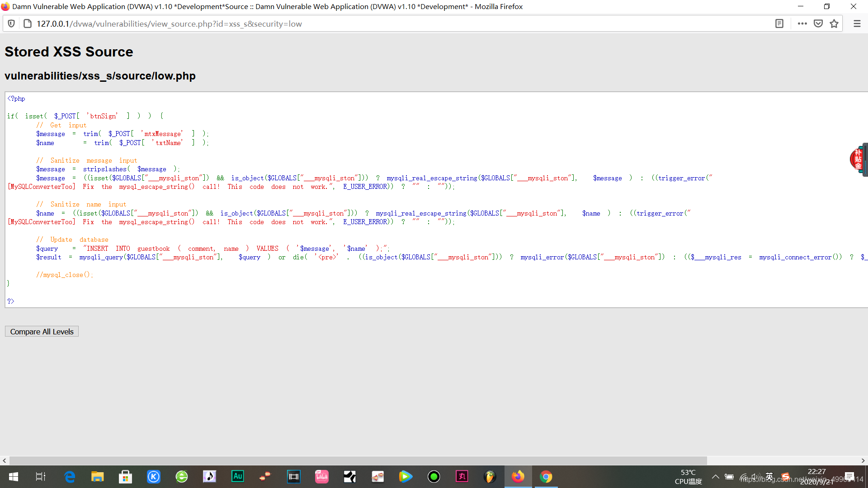This screenshot has width=868, height=488.
Task: Switch to Google Chrome on the taskbar
Action: 546,477
